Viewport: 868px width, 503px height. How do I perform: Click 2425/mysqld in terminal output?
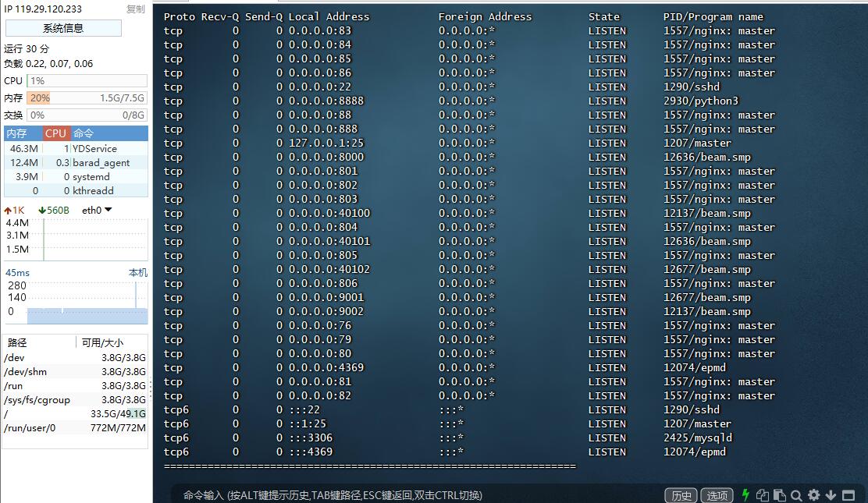698,437
